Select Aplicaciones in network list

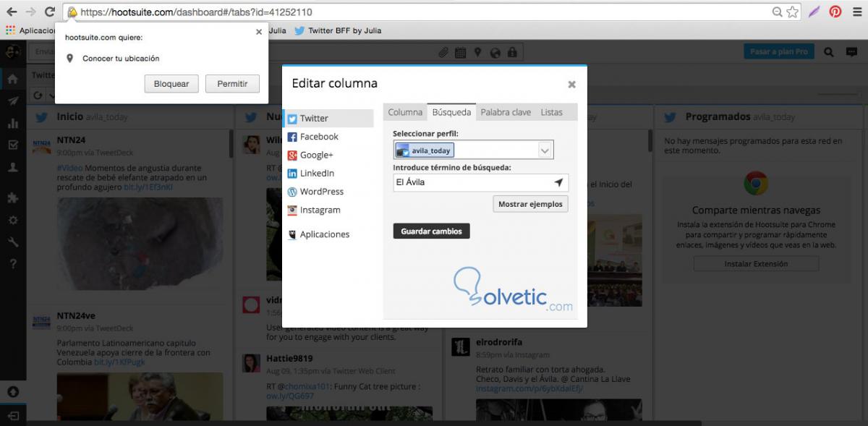[328, 234]
